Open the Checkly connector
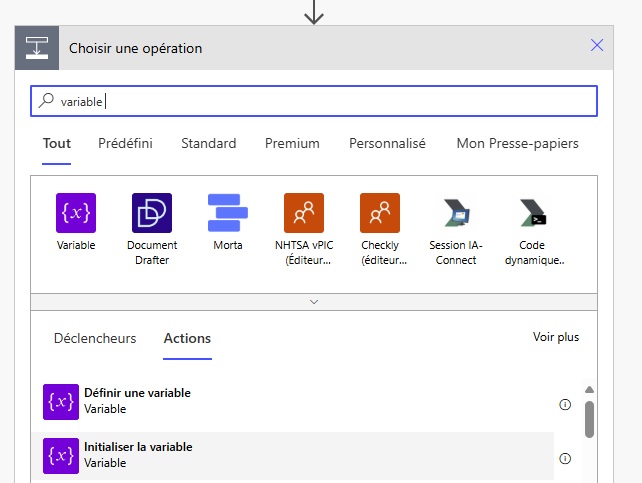The height and width of the screenshot is (483, 642). click(x=380, y=213)
